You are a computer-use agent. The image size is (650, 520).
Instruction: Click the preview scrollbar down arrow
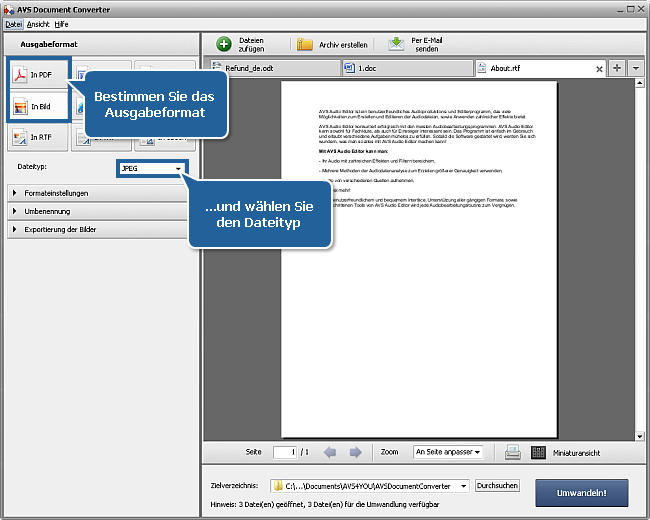(x=640, y=436)
